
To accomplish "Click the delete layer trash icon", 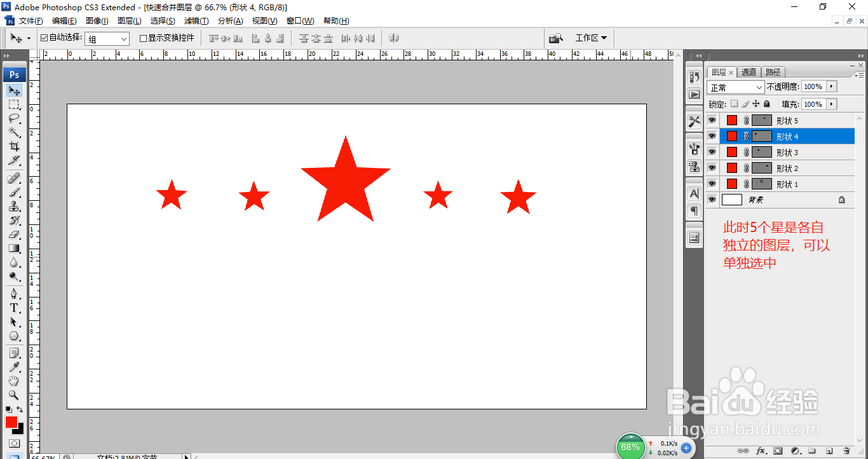I will pyautogui.click(x=846, y=451).
